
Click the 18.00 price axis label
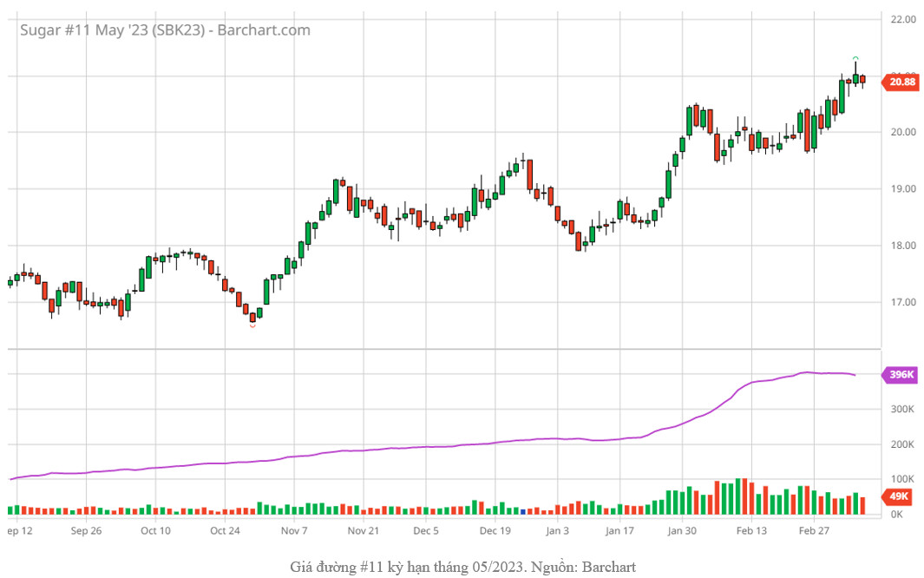pos(903,246)
